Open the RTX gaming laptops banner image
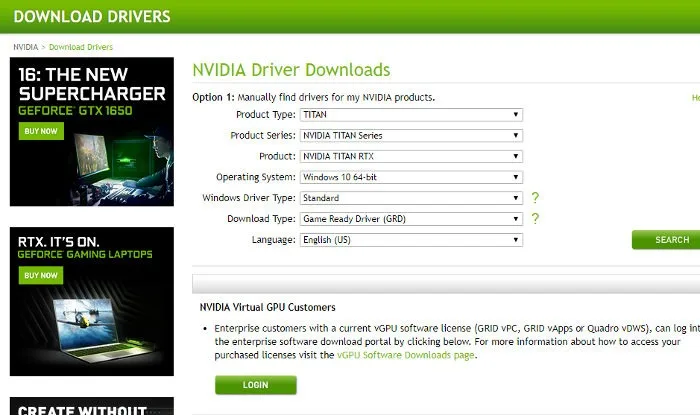Image resolution: width=700 pixels, height=415 pixels. click(92, 302)
